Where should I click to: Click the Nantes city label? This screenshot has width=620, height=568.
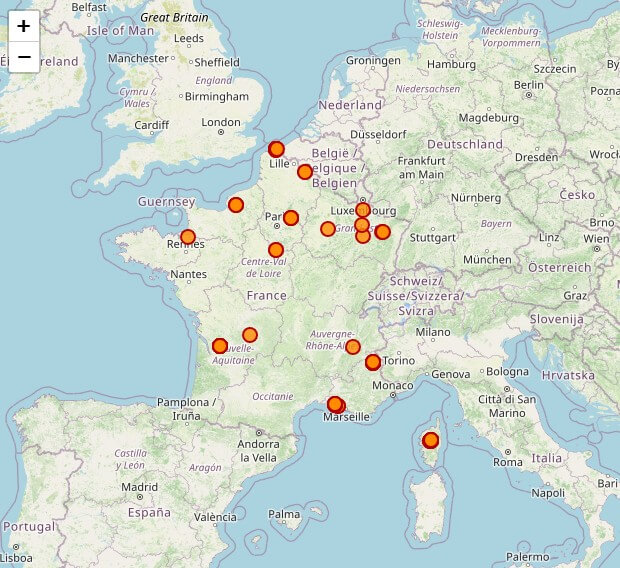pyautogui.click(x=189, y=274)
